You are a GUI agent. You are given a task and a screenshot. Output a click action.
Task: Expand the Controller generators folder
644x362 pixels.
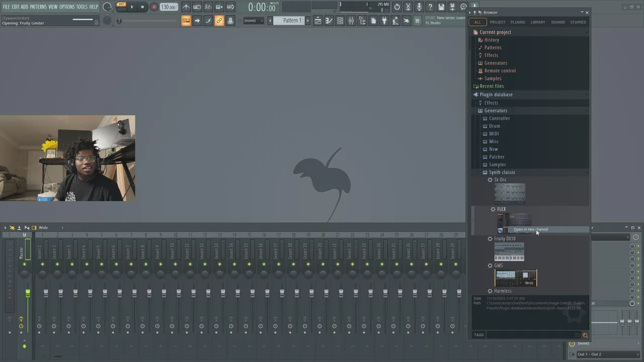[499, 118]
